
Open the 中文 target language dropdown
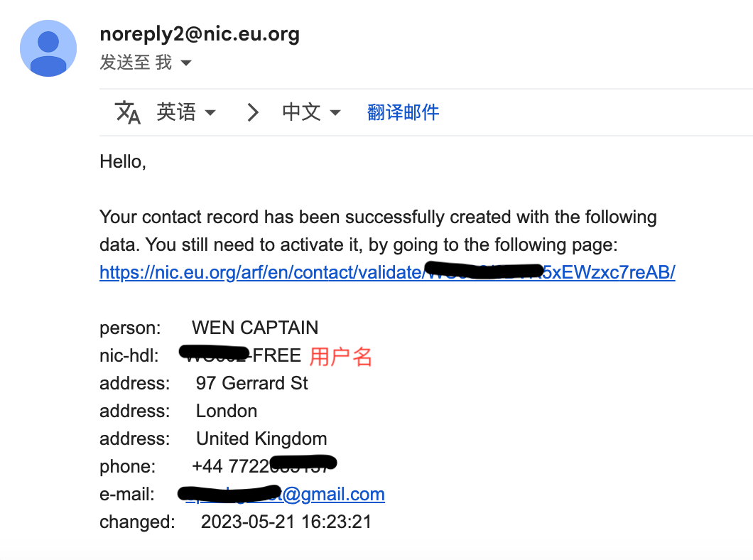point(311,112)
